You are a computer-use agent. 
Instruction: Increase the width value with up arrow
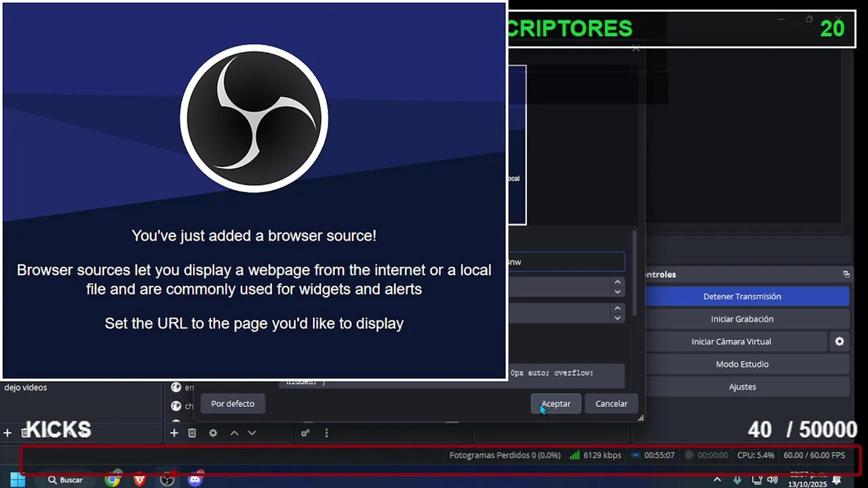point(617,282)
